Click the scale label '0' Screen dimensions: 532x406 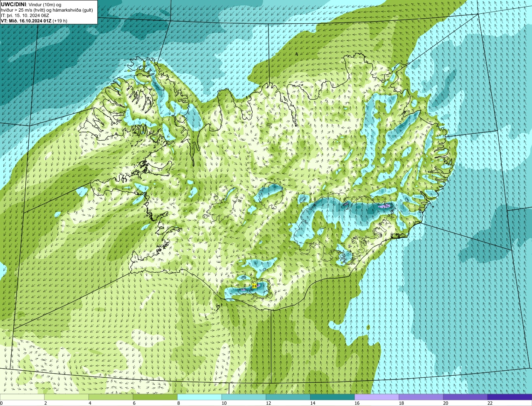[2, 403]
